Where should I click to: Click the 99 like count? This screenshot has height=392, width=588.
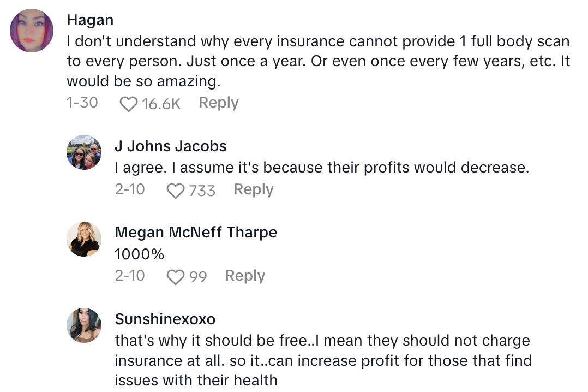click(x=198, y=277)
